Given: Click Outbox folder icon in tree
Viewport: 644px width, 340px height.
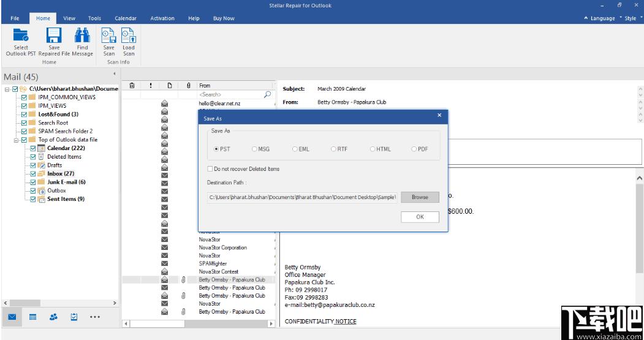Looking at the screenshot, I should [42, 191].
